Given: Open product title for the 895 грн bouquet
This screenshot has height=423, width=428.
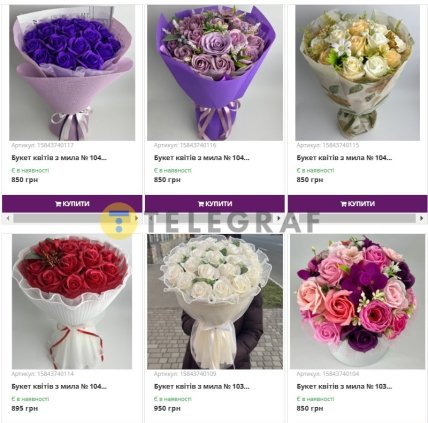Looking at the screenshot, I should [x=59, y=386].
